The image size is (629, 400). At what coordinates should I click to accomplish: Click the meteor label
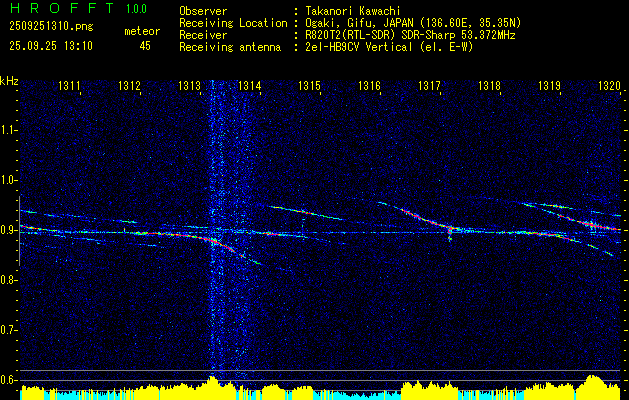pyautogui.click(x=142, y=31)
